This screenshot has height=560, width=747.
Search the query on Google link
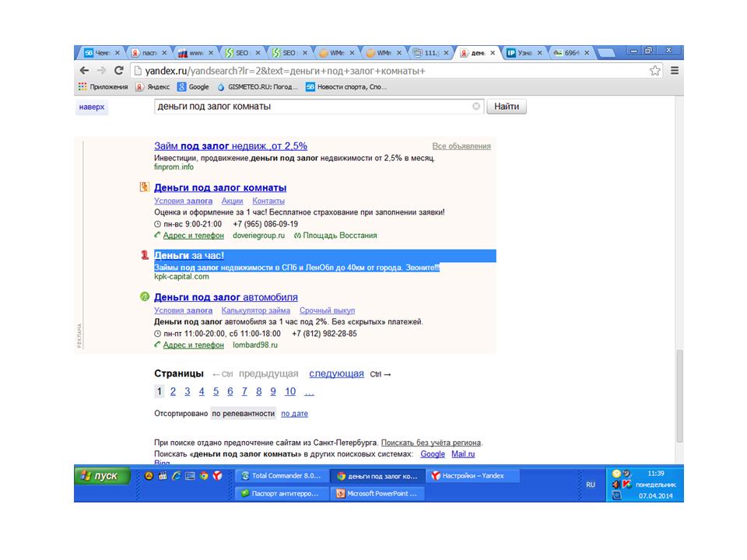pyautogui.click(x=433, y=454)
